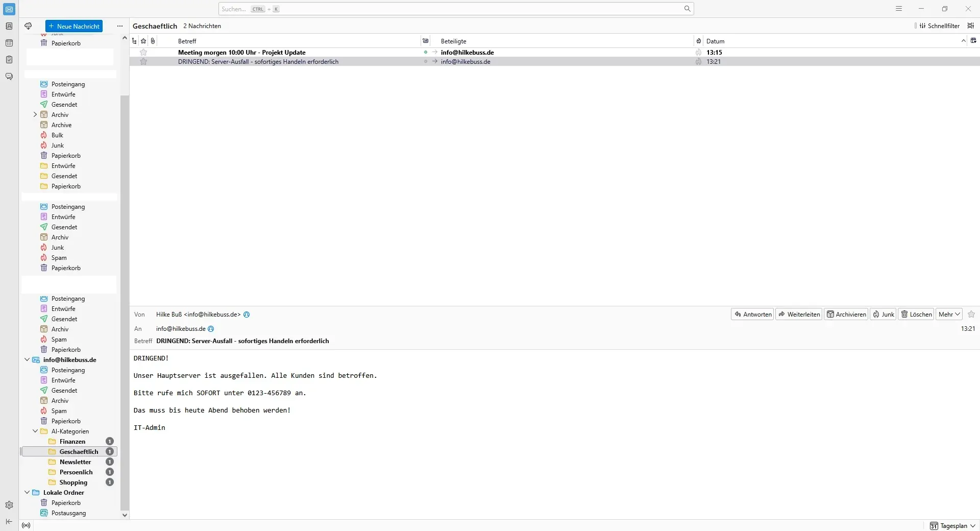
Task: Click folder pane scroll up arrow
Action: click(125, 38)
